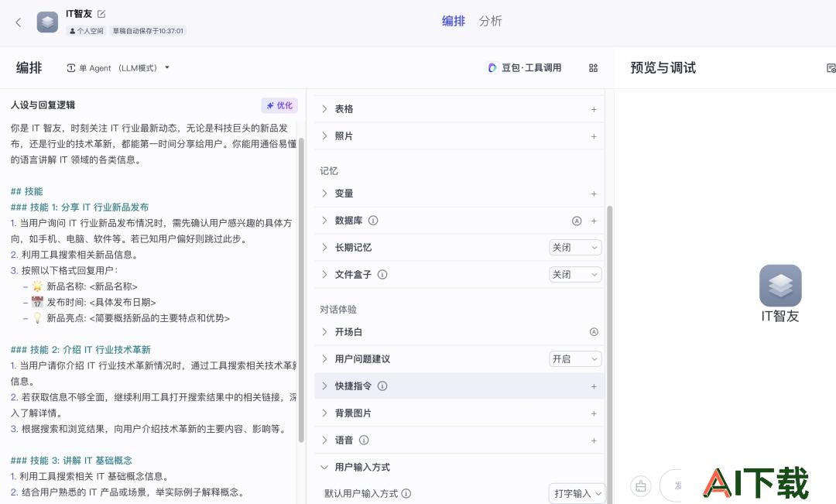Click the '## 技能' heading in prompt
This screenshot has width=836, height=504.
pyautogui.click(x=26, y=191)
